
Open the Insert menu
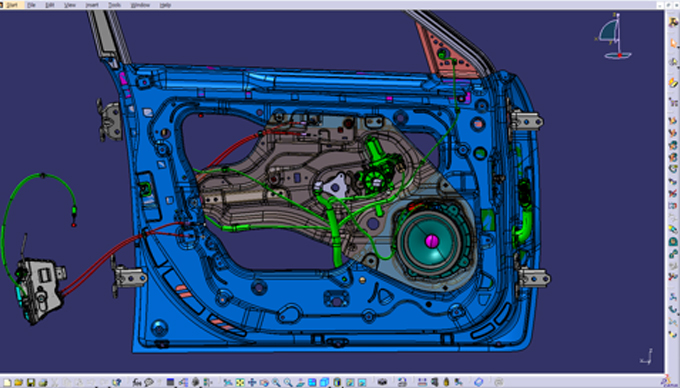(x=92, y=5)
